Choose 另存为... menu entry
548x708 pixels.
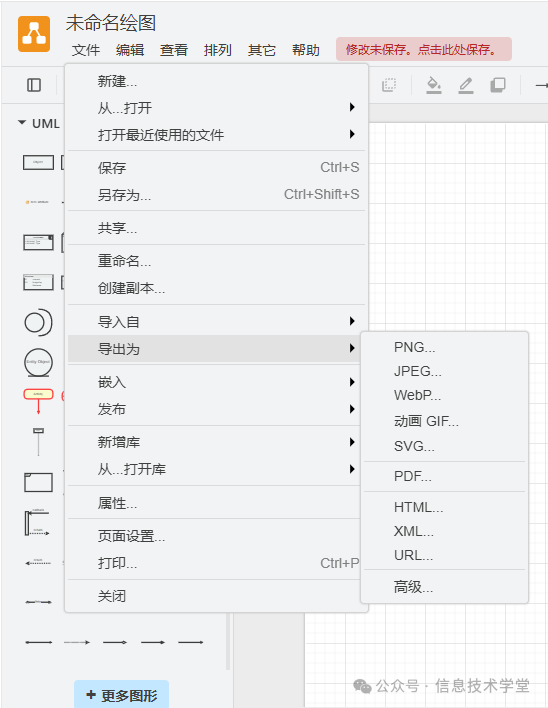click(x=216, y=195)
